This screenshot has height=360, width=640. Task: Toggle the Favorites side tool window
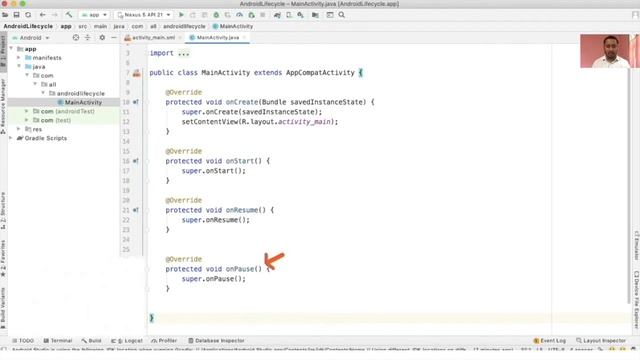click(3, 258)
